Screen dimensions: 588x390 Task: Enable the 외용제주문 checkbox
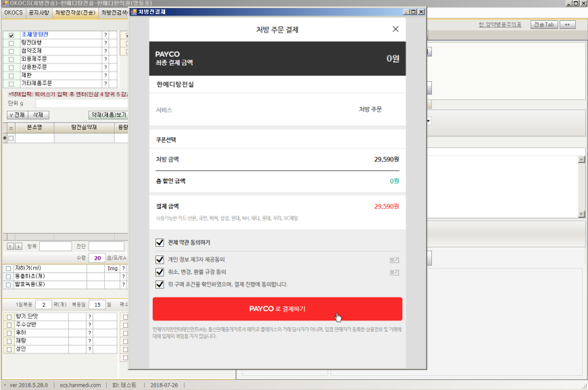click(x=11, y=59)
